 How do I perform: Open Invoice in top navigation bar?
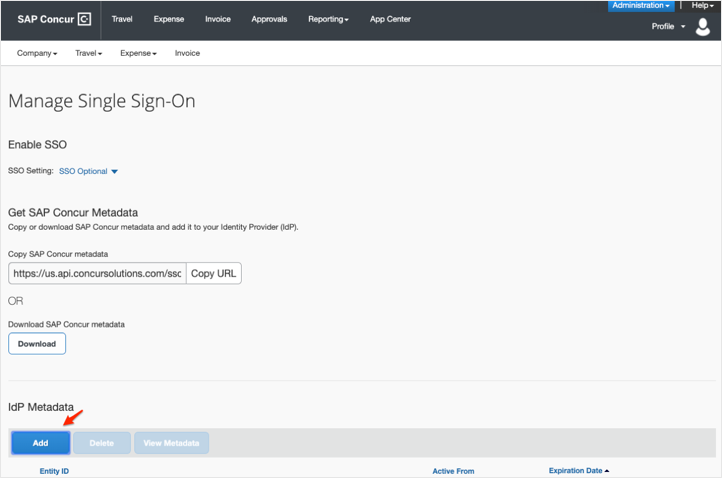(217, 19)
